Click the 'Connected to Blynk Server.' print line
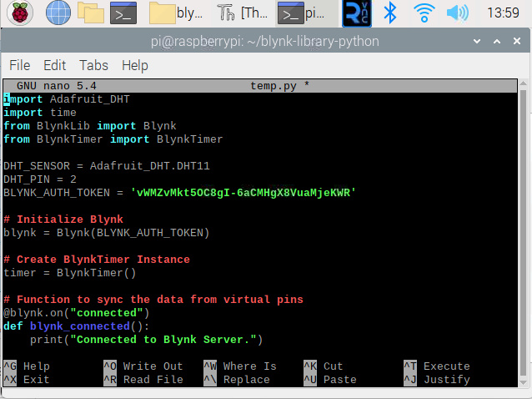This screenshot has height=399, width=532. pos(146,340)
